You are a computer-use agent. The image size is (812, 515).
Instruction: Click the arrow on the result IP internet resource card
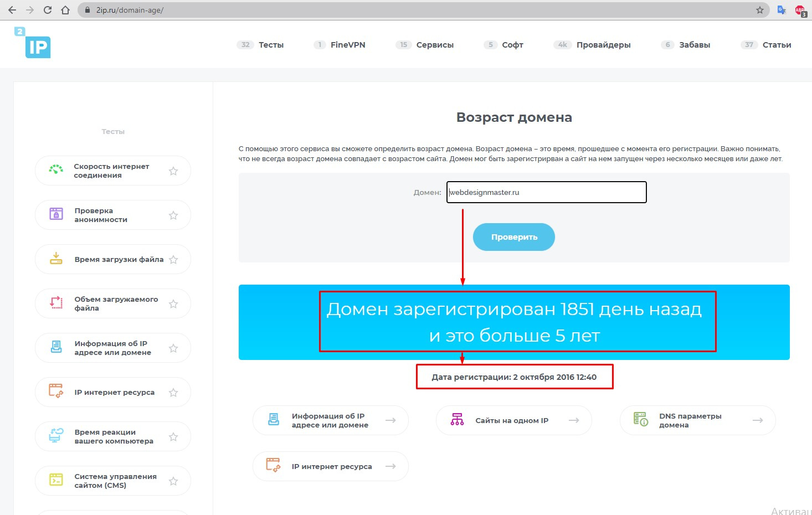pyautogui.click(x=390, y=466)
